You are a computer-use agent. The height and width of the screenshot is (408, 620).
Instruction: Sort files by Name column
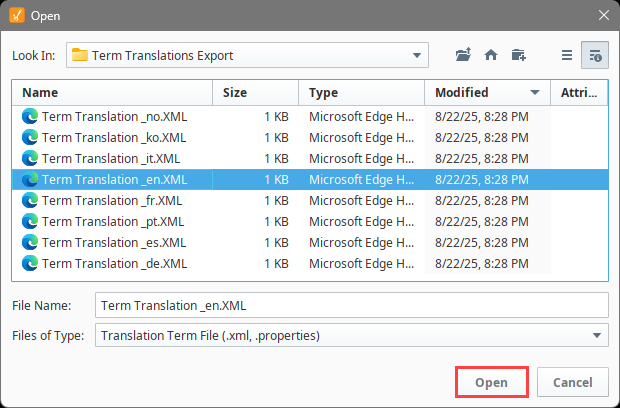pyautogui.click(x=112, y=93)
